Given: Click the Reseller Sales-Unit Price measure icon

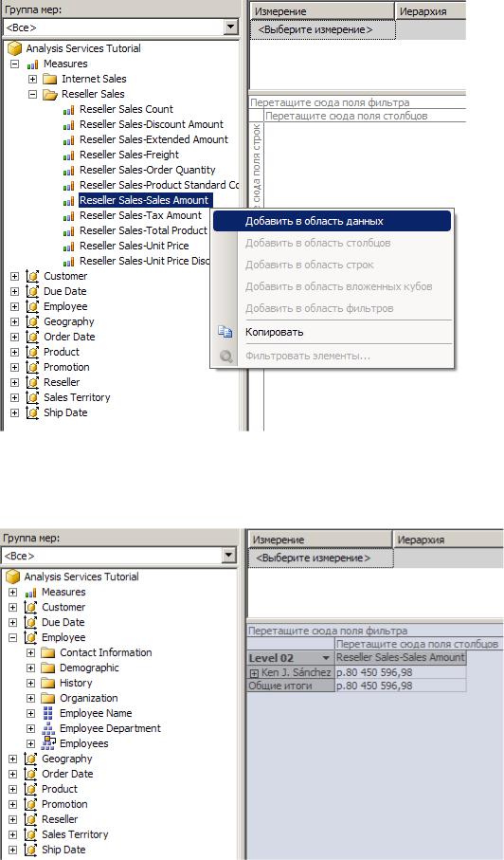Looking at the screenshot, I should tap(69, 247).
